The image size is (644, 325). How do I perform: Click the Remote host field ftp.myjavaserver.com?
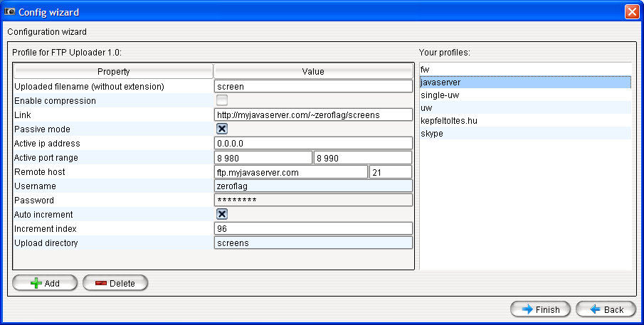point(291,172)
